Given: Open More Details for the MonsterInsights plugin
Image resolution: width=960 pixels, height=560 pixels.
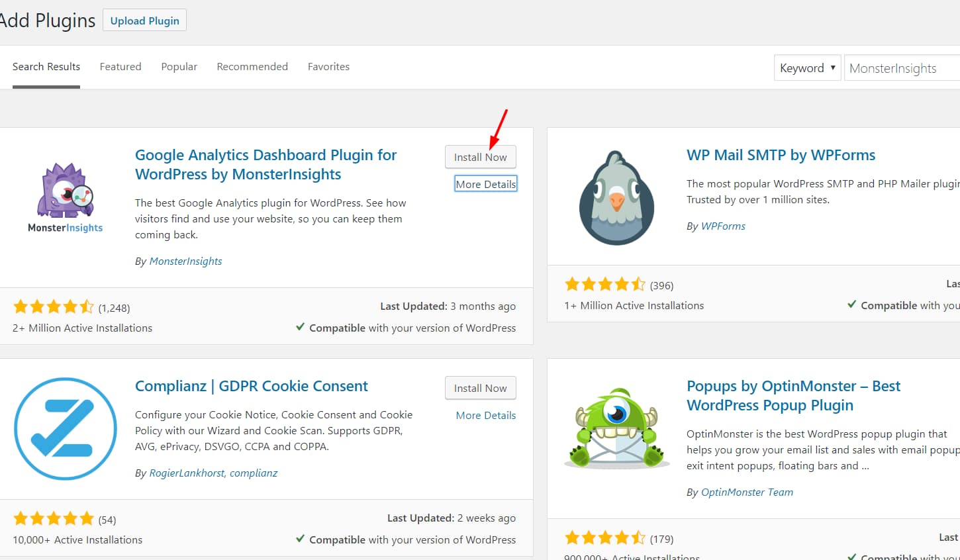Looking at the screenshot, I should click(x=485, y=183).
